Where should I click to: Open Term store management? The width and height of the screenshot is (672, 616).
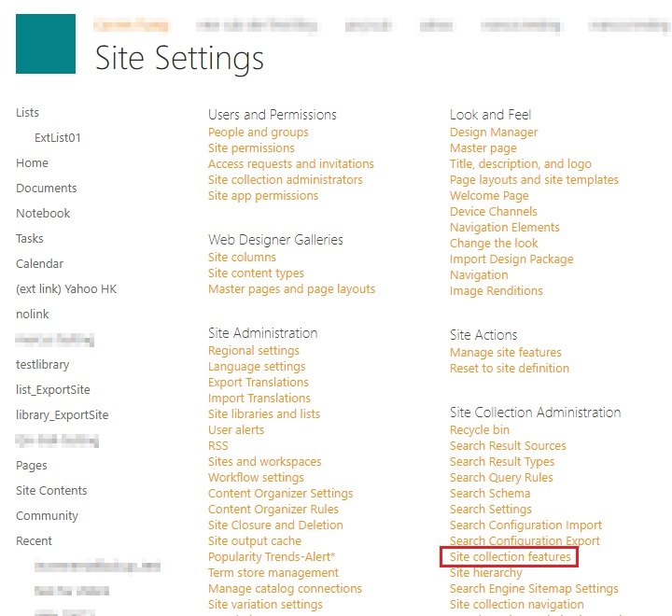(x=273, y=573)
